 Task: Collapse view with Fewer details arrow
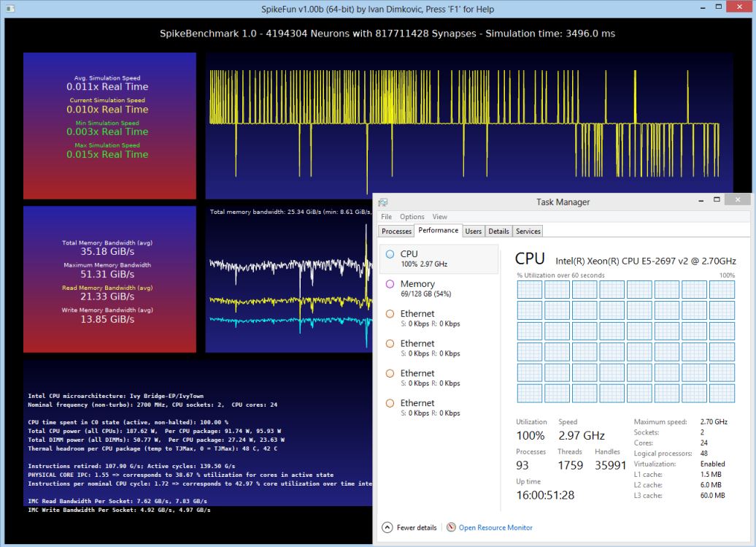click(x=387, y=527)
